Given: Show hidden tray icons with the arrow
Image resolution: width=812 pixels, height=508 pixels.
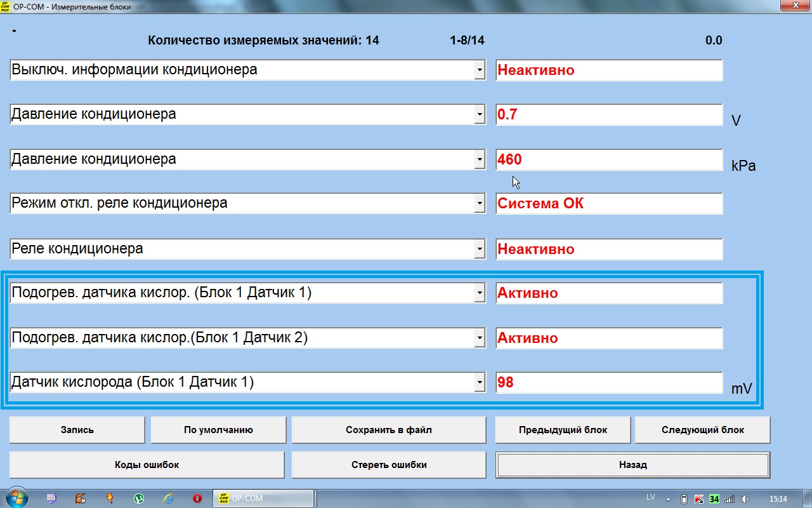Looking at the screenshot, I should tap(668, 498).
